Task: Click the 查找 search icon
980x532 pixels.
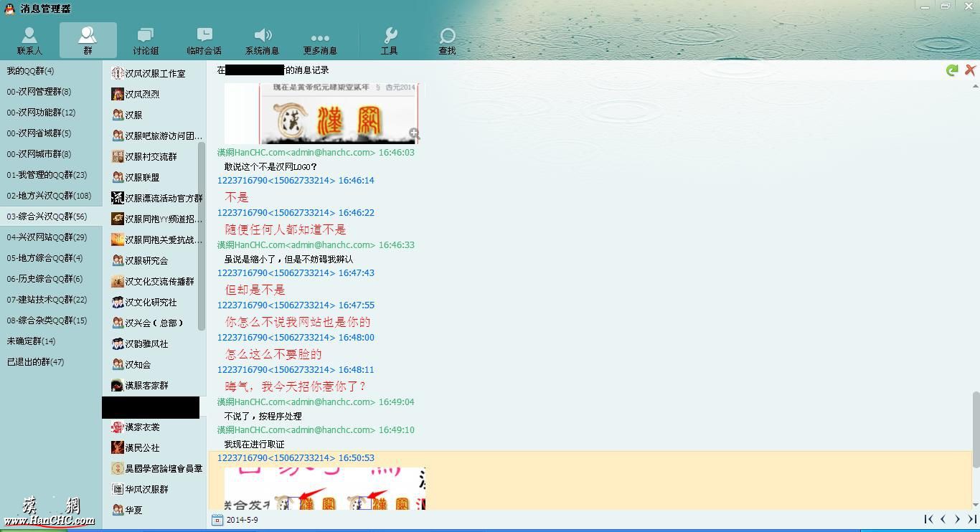Action: (x=447, y=41)
